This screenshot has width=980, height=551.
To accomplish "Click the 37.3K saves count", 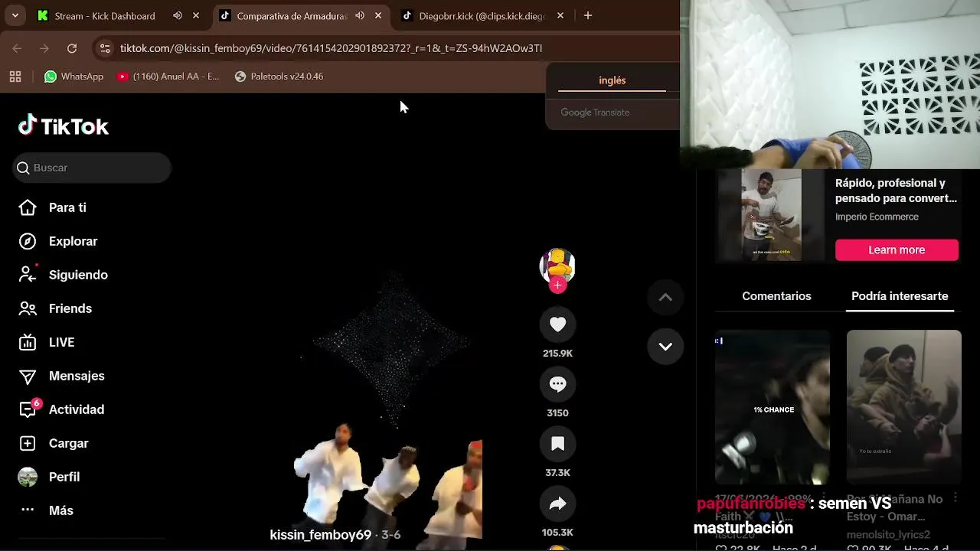I will 557,473.
